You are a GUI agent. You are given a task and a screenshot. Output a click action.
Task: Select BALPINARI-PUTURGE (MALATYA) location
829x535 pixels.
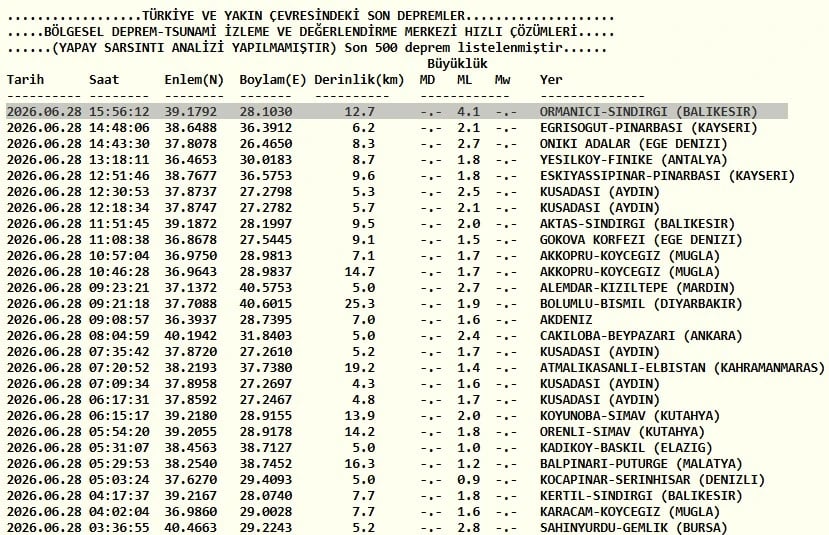641,464
